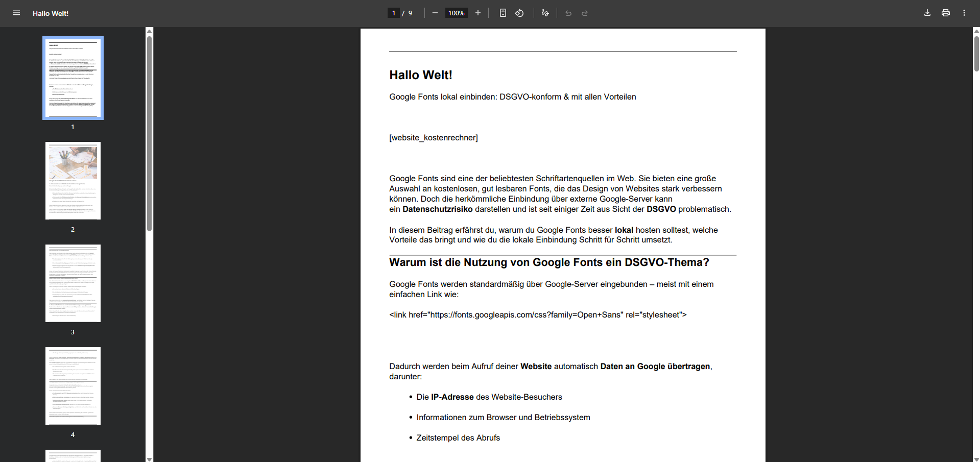This screenshot has width=980, height=462.
Task: Open the more actions three-dot menu
Action: (964, 13)
